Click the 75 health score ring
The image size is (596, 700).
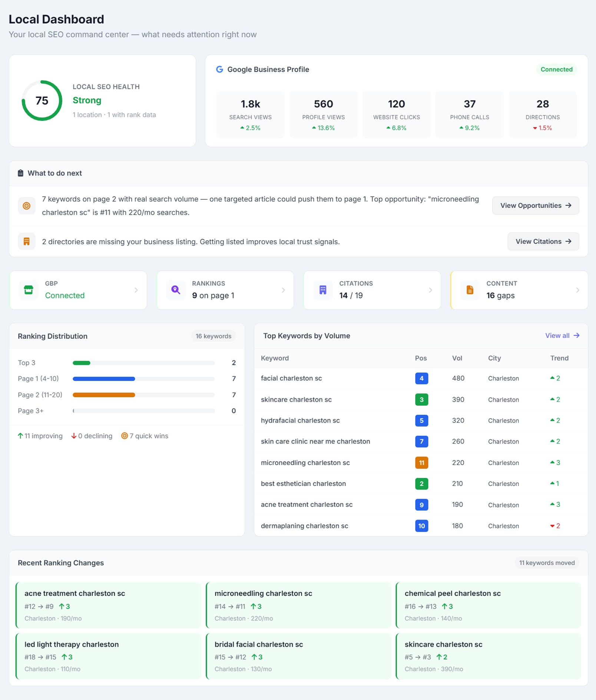click(x=42, y=100)
